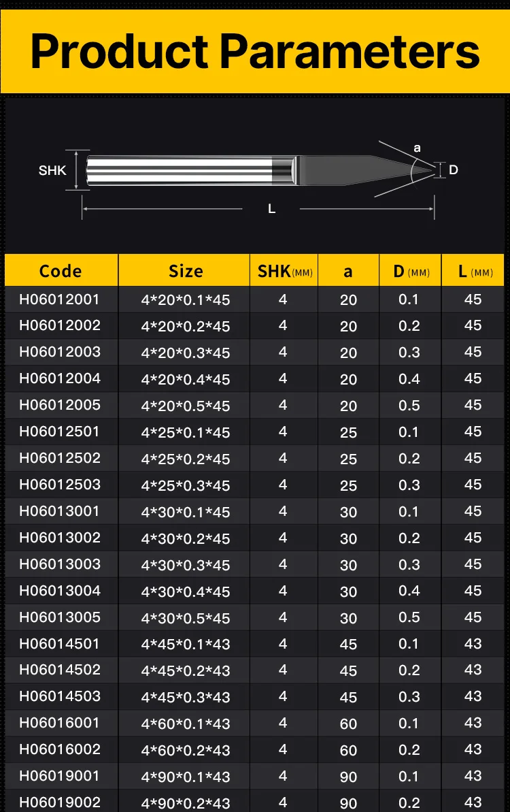Select code H06014501
This screenshot has height=812, width=510.
point(59,644)
